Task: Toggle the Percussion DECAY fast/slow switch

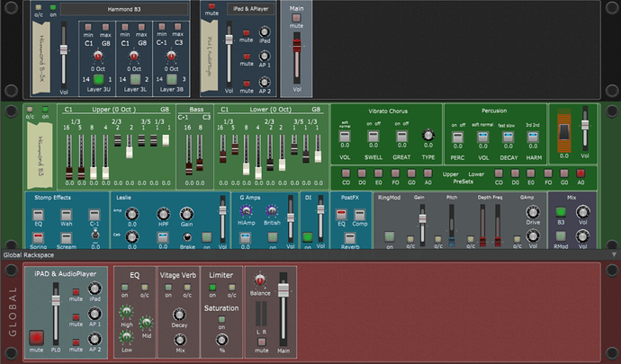Action: coord(508,138)
